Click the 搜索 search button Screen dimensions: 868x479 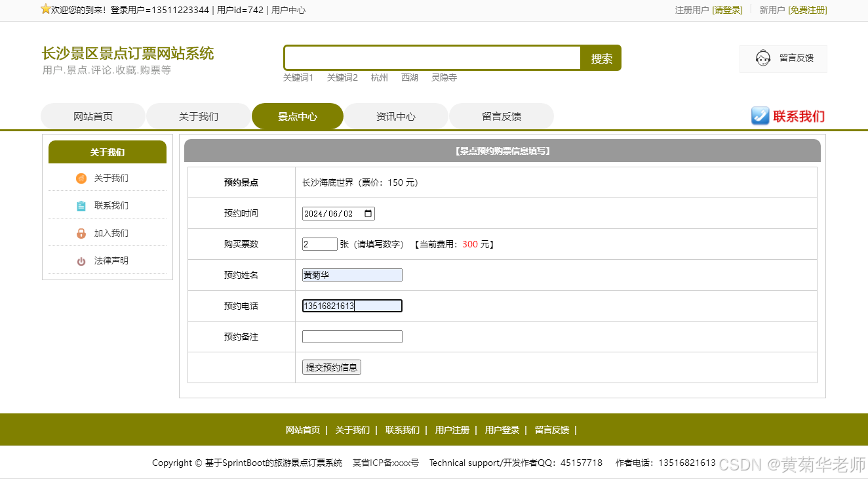pos(601,58)
